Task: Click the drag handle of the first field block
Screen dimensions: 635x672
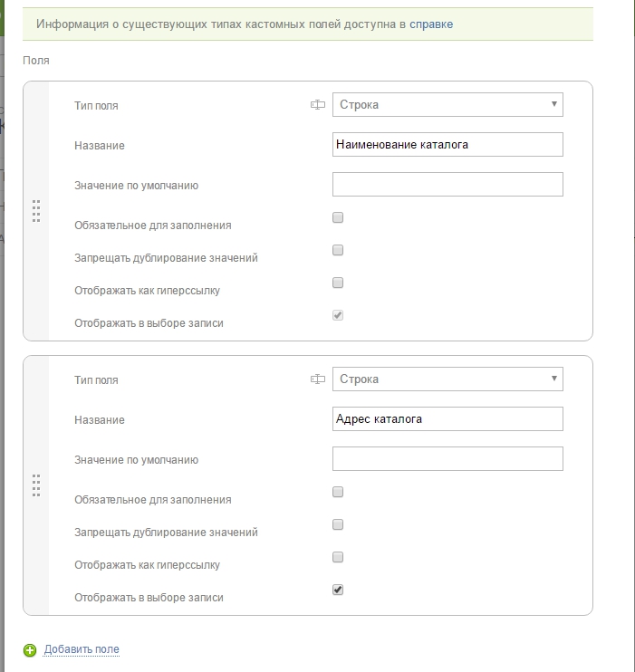Action: 36,210
